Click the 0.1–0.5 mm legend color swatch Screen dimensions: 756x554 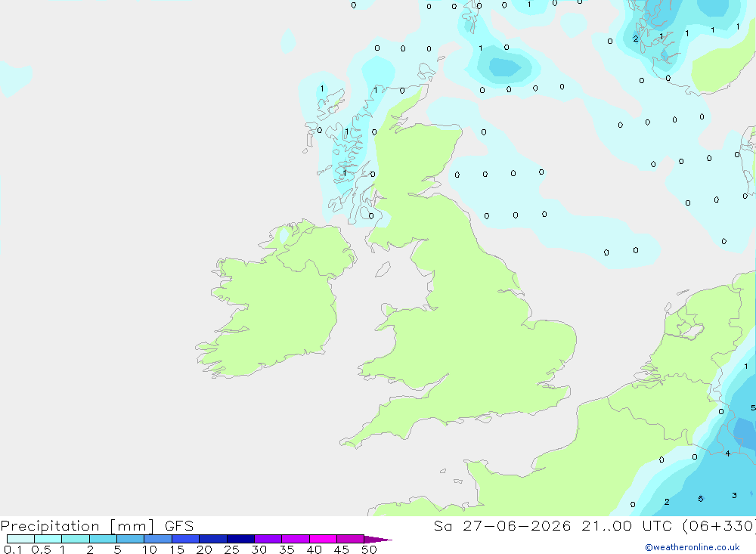(20, 539)
